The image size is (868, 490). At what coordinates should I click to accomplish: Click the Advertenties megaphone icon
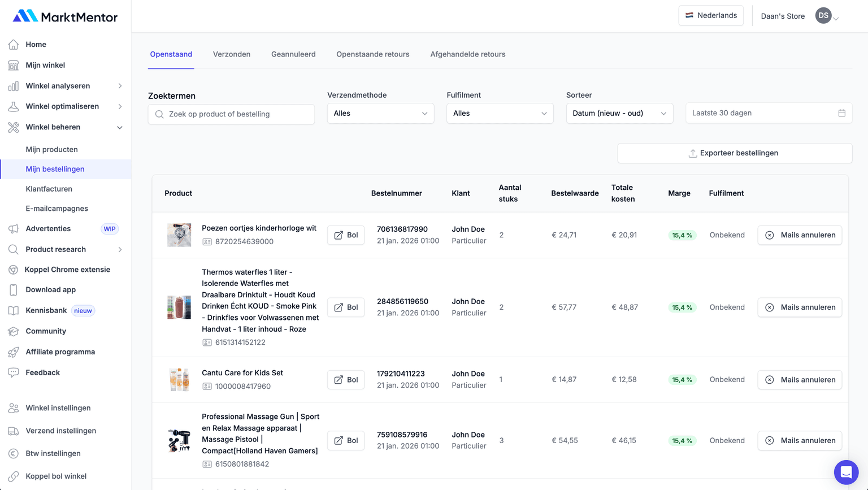tap(14, 229)
